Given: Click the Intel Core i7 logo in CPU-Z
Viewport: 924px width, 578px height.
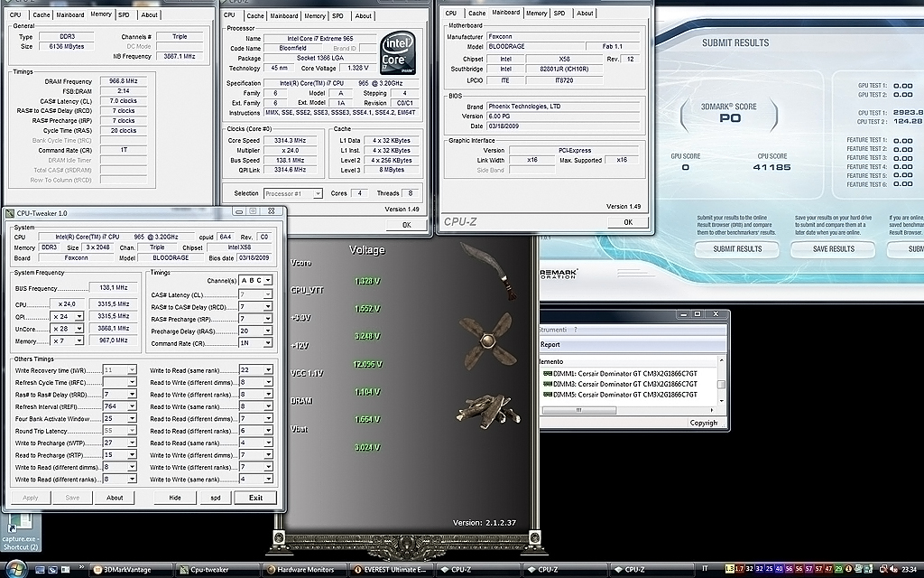Looking at the screenshot, I should (397, 53).
